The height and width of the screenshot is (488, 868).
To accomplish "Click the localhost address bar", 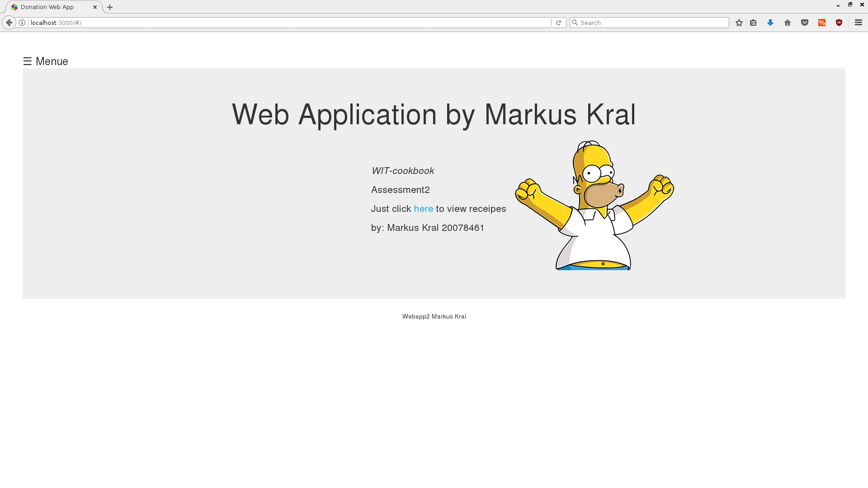I will click(x=289, y=23).
